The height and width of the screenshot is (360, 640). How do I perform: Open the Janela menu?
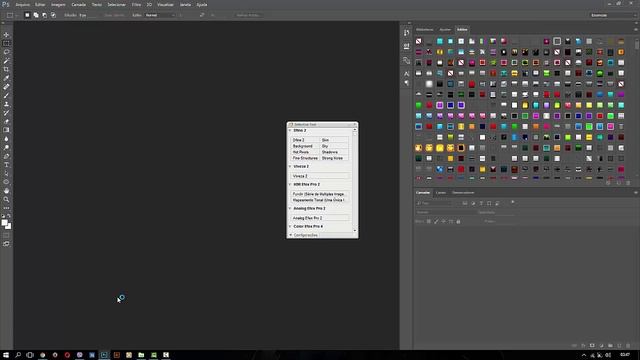[185, 4]
